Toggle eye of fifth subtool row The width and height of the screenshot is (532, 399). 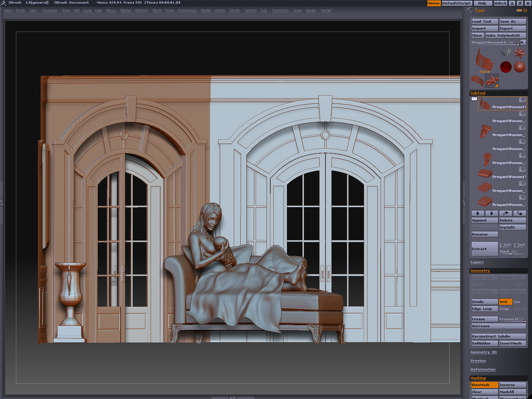pos(522,156)
